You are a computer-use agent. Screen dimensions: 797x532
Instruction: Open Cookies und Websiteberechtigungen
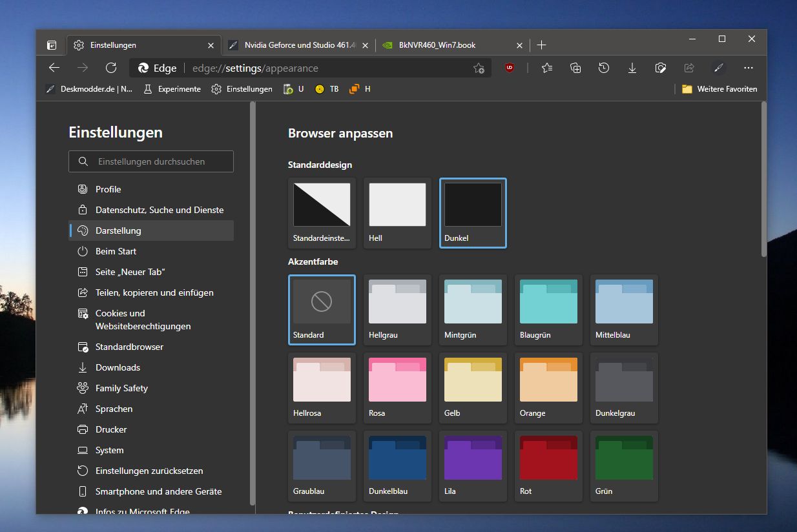(151, 320)
